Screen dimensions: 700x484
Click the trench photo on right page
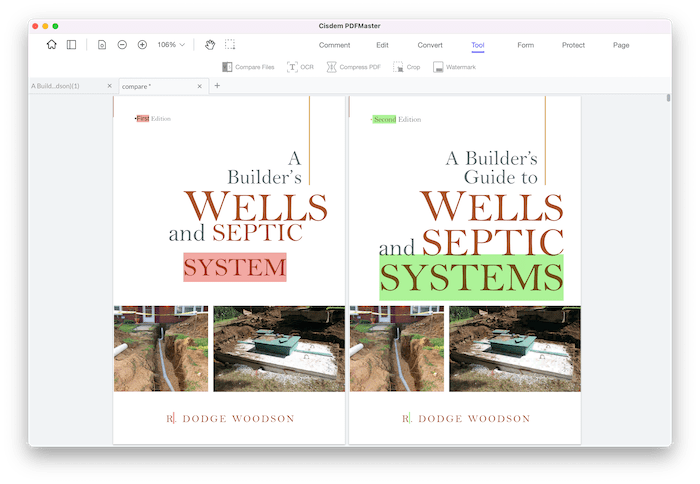point(397,349)
